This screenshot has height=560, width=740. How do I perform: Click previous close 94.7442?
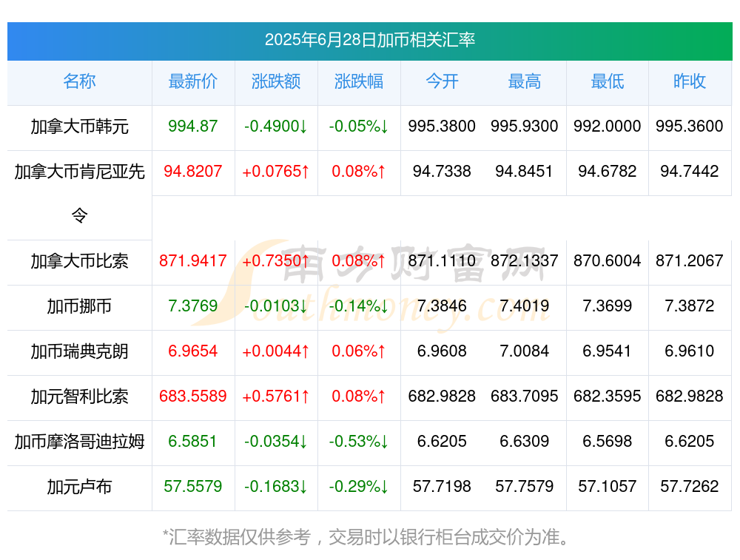(x=690, y=171)
